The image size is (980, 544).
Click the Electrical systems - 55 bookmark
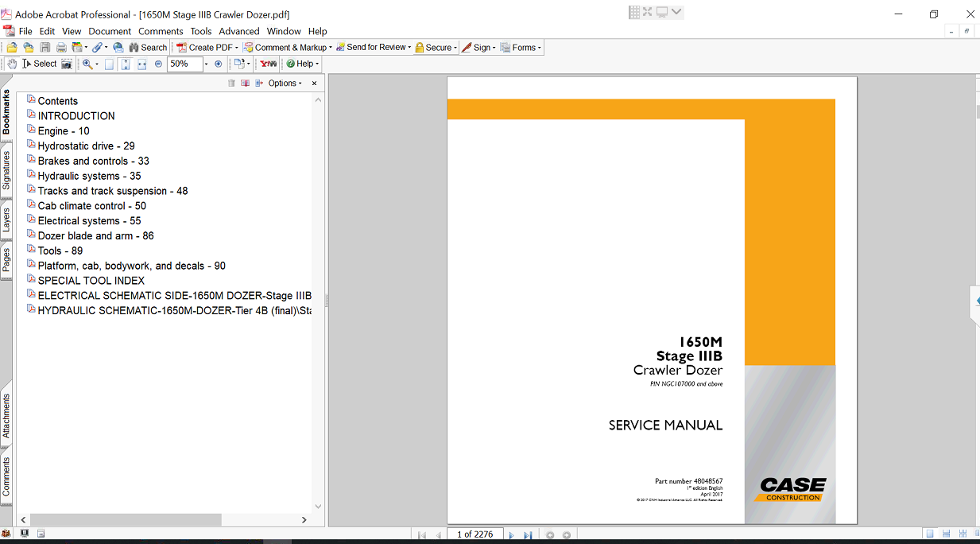(x=90, y=220)
